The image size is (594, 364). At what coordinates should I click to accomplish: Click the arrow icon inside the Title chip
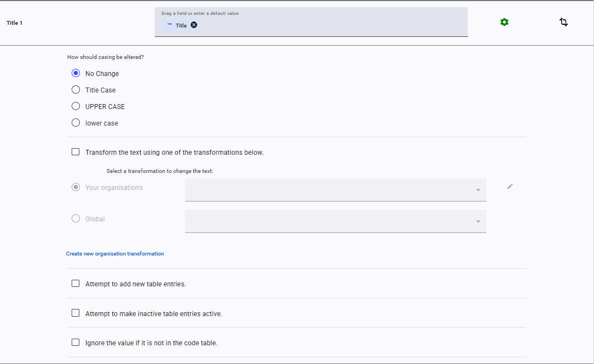pyautogui.click(x=169, y=25)
